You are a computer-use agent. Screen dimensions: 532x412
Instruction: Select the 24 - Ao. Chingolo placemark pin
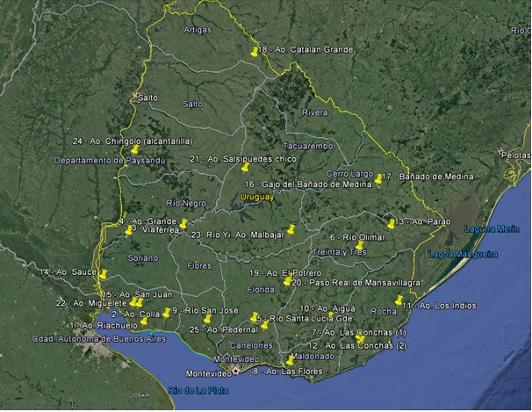pyautogui.click(x=135, y=149)
